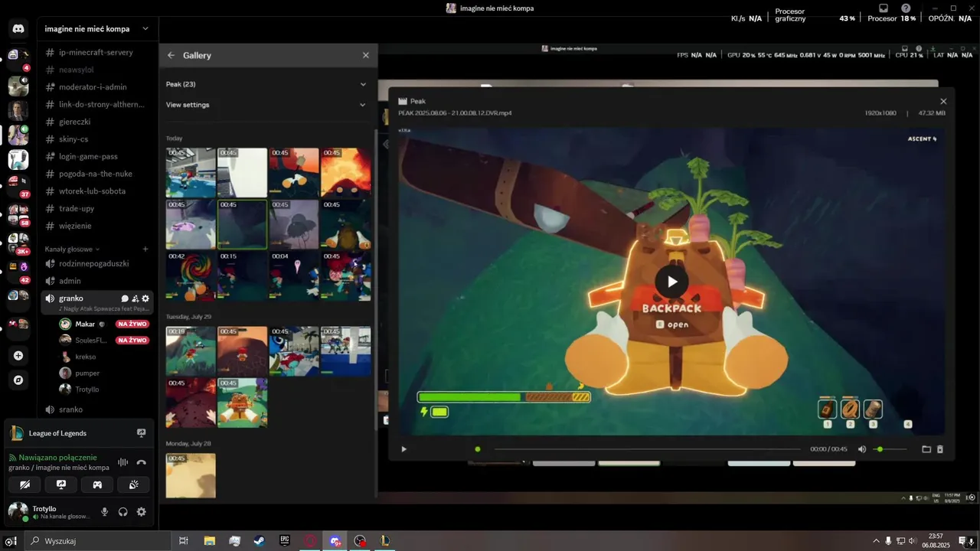The height and width of the screenshot is (551, 980).
Task: Click the Add a Server plus icon
Action: (x=18, y=356)
